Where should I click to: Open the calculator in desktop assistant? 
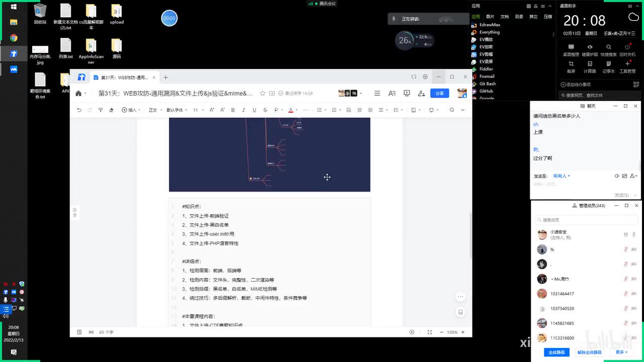tap(590, 66)
